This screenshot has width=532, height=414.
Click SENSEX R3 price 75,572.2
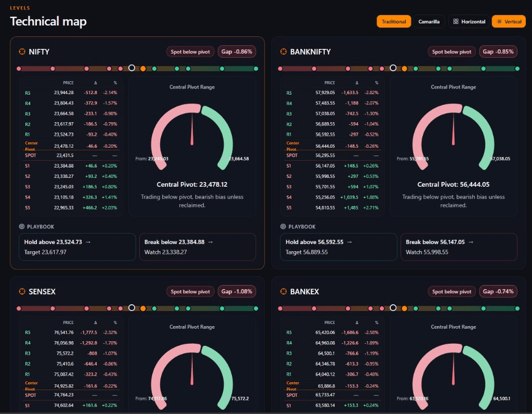(x=65, y=353)
